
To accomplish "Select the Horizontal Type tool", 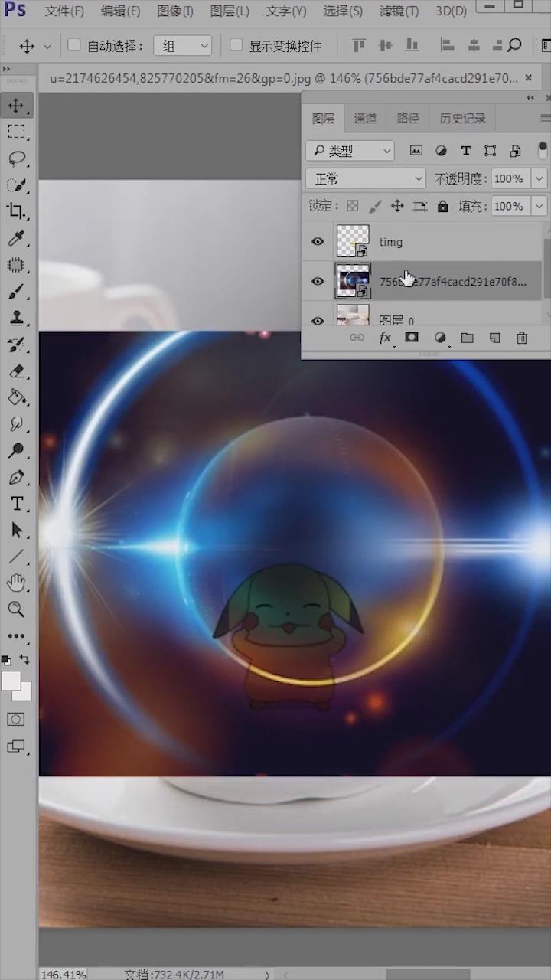I will coord(16,504).
